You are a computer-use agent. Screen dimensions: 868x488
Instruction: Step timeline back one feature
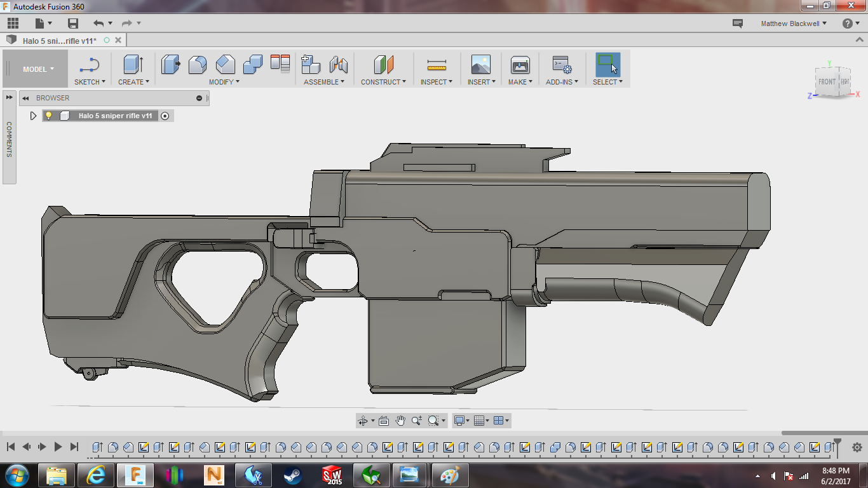(27, 447)
